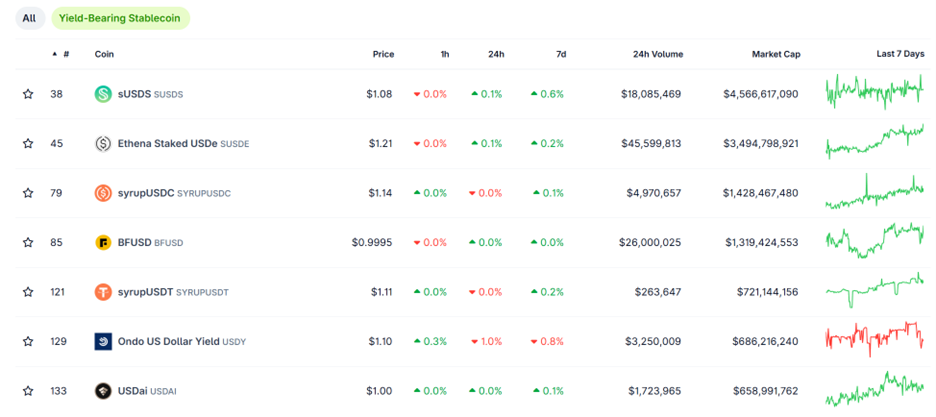Image resolution: width=936 pixels, height=417 pixels.
Task: Click the syrupUSDT coin logo icon
Action: pyautogui.click(x=102, y=292)
